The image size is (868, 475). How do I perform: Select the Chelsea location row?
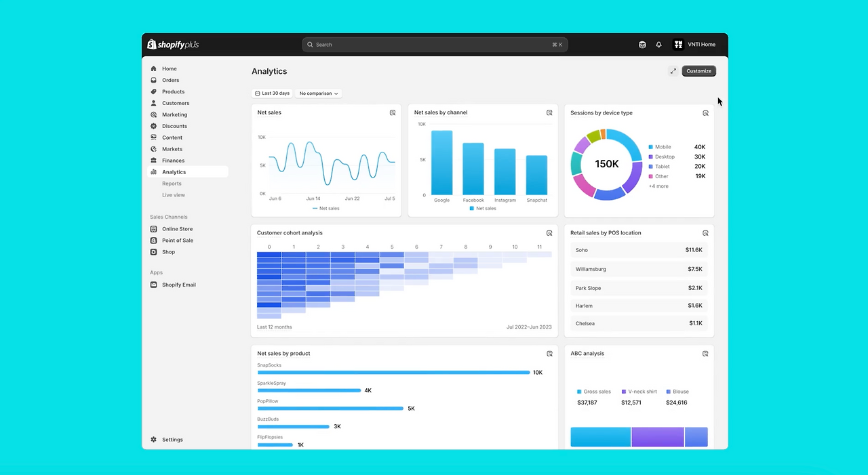click(x=639, y=323)
